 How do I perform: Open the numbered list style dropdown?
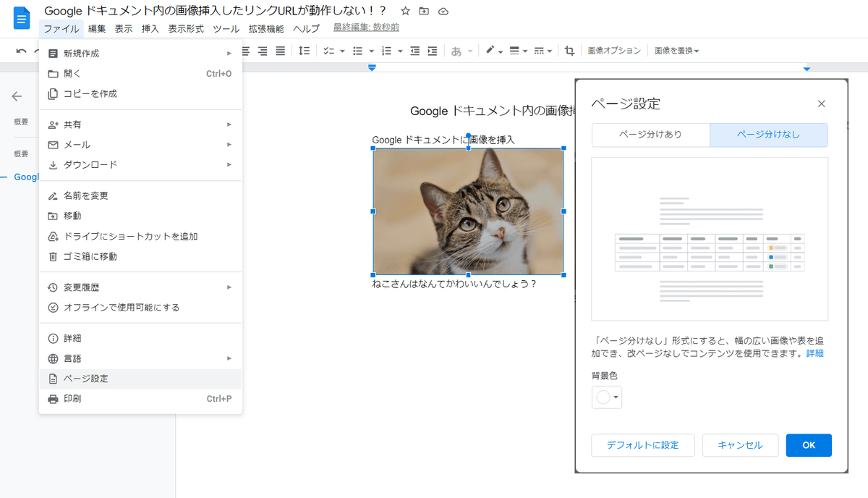pyautogui.click(x=399, y=51)
